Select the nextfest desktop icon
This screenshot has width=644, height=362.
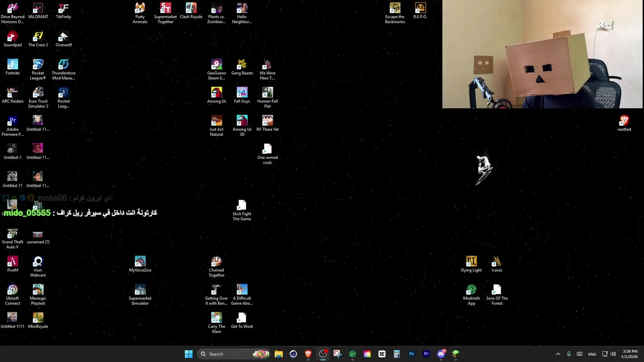tap(624, 124)
